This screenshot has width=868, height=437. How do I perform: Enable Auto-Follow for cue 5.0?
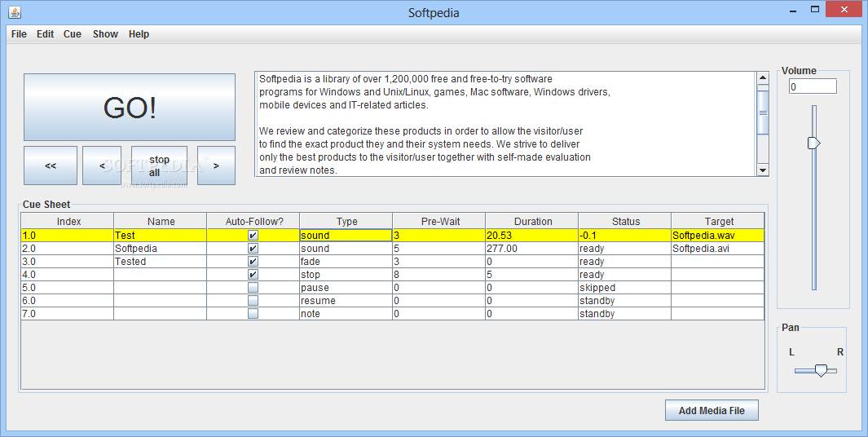[x=253, y=288]
